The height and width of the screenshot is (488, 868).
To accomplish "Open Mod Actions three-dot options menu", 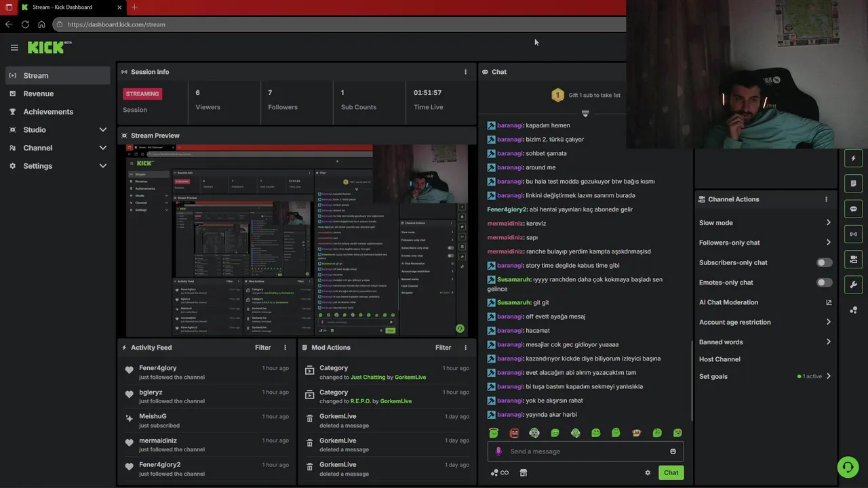I will [x=465, y=348].
